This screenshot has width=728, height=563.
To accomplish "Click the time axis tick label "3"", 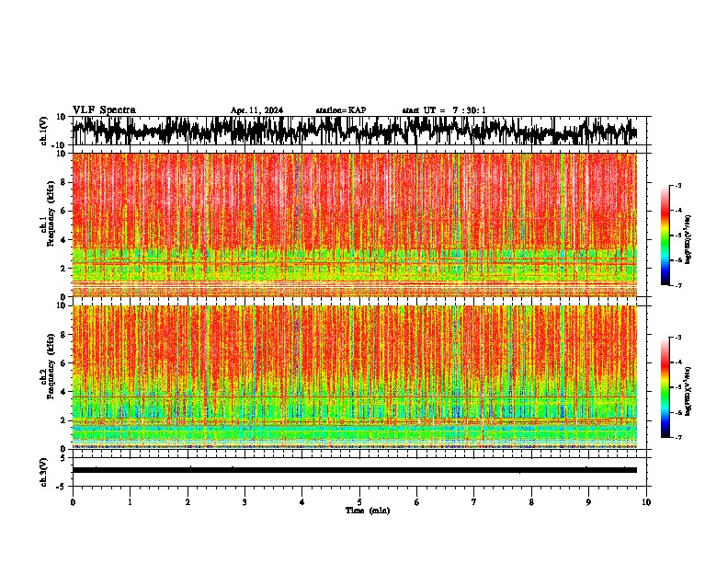I will pyautogui.click(x=245, y=502).
